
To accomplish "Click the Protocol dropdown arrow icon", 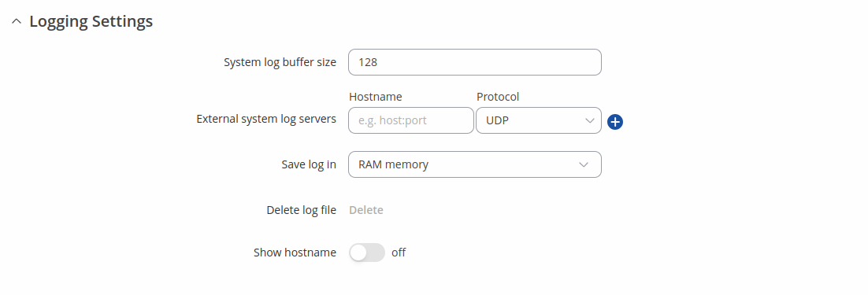I will click(x=589, y=120).
